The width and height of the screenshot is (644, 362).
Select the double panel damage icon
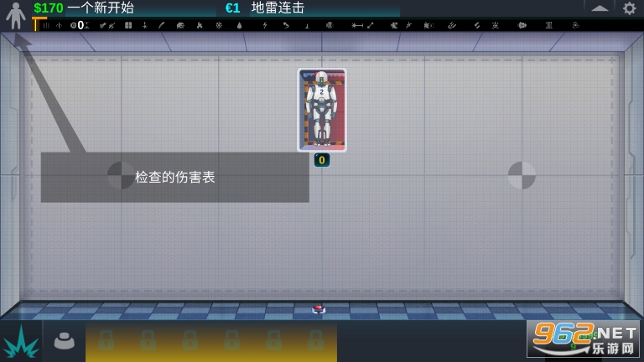coord(128,25)
